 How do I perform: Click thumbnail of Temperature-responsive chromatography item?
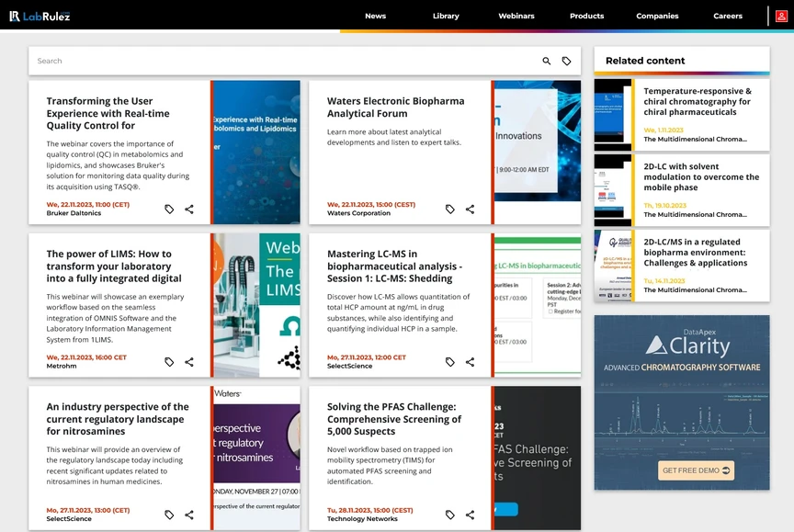pos(613,115)
